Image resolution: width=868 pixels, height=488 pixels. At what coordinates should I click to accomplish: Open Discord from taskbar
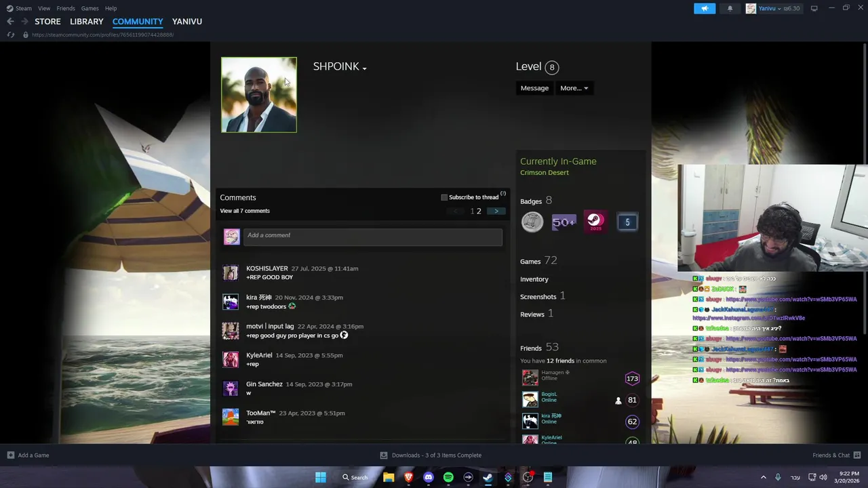click(428, 477)
